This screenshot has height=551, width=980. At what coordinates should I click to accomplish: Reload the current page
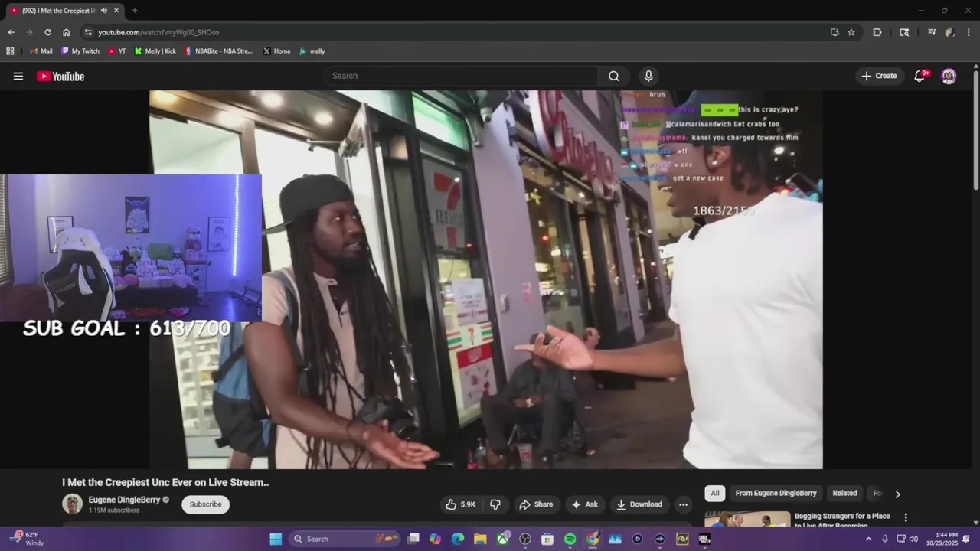[47, 32]
